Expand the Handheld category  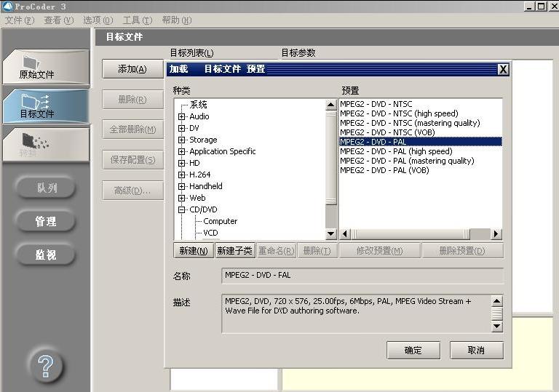coord(181,186)
